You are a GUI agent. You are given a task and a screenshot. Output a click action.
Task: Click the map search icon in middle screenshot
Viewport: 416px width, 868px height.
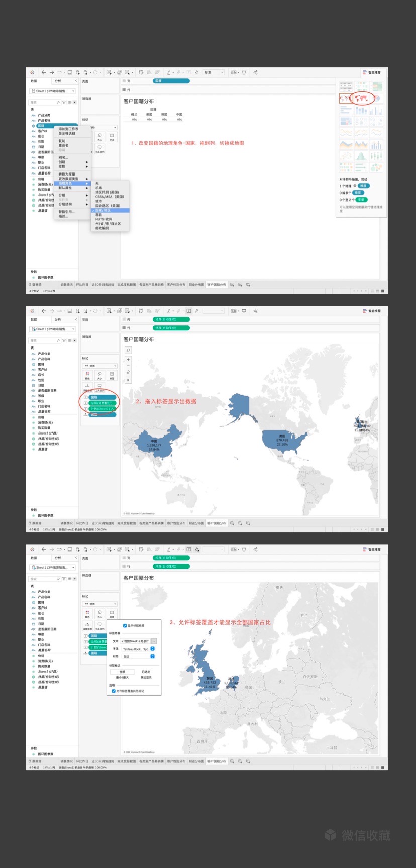tap(128, 350)
